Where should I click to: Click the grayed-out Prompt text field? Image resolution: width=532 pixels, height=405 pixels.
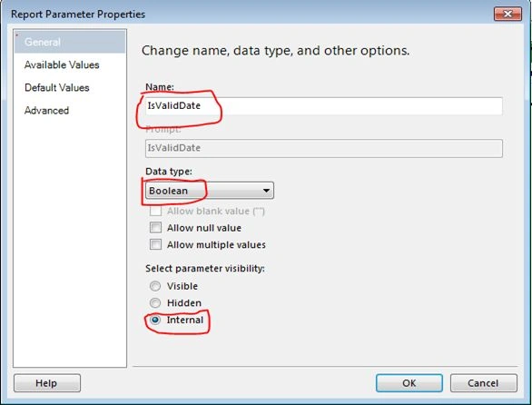click(x=324, y=148)
